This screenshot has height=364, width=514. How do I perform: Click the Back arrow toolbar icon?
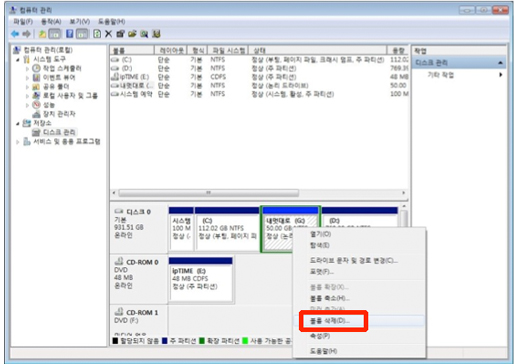click(x=15, y=34)
